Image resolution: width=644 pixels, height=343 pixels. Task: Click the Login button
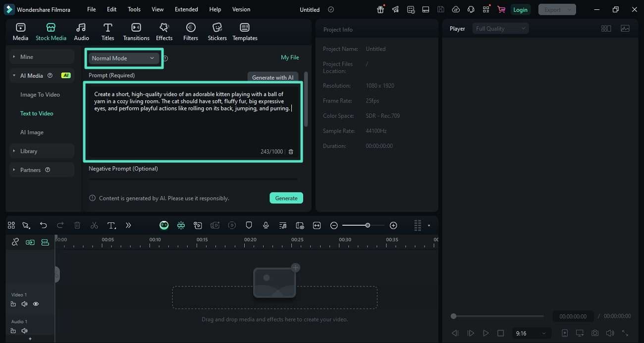click(520, 9)
